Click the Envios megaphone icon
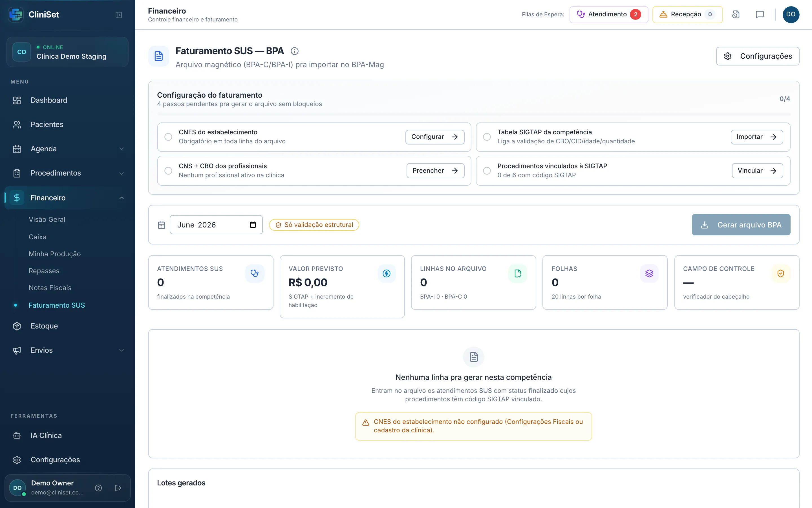The height and width of the screenshot is (508, 812). tap(17, 350)
